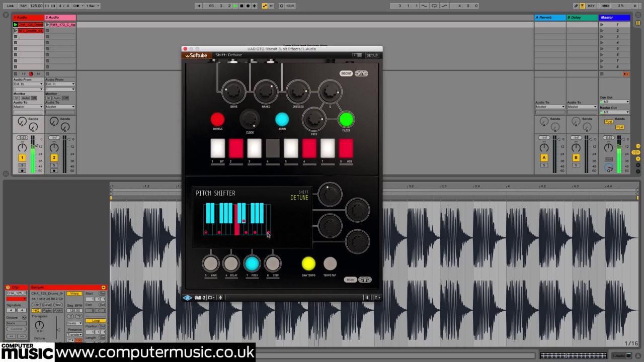Toggle bit 4 dark switch
This screenshot has height=362, width=644.
[x=272, y=148]
